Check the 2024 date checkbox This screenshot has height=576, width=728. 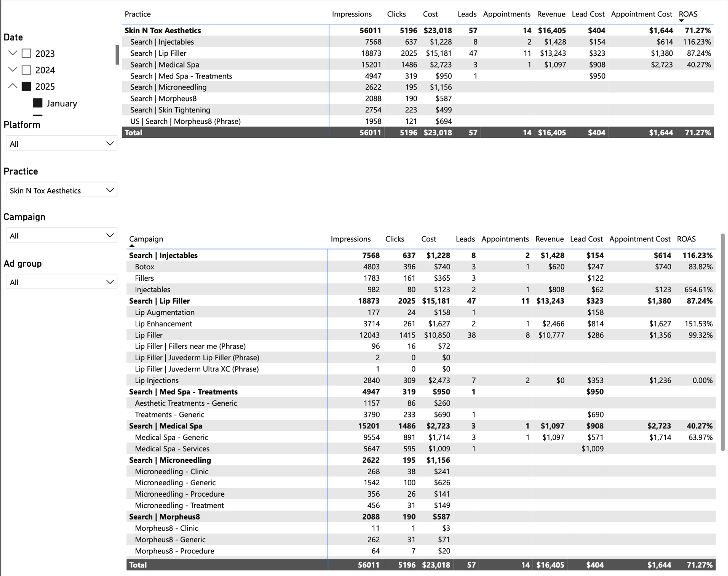click(26, 70)
